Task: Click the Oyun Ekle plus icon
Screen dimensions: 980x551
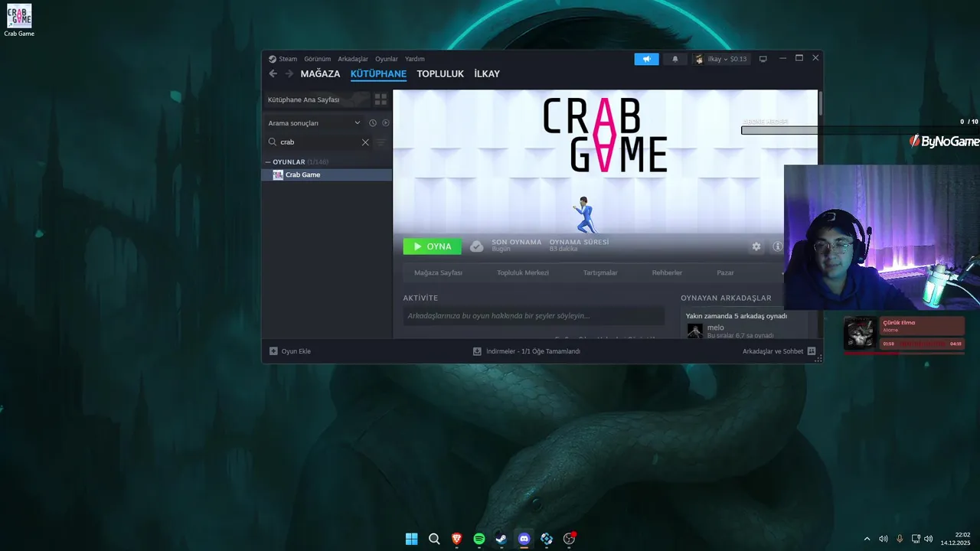Action: pos(273,351)
